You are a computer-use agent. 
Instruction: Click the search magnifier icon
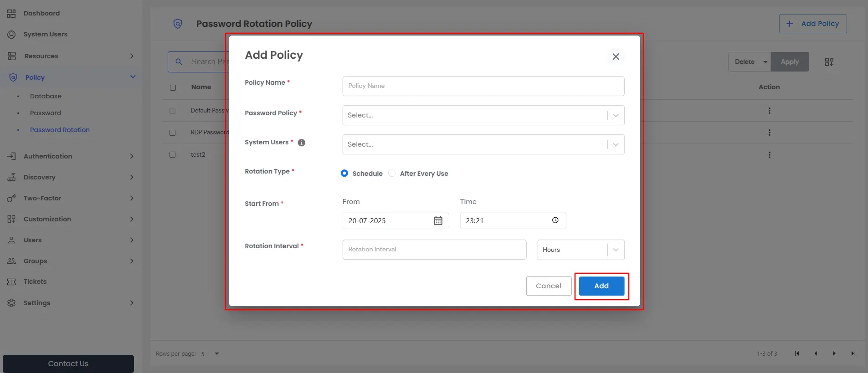point(179,61)
